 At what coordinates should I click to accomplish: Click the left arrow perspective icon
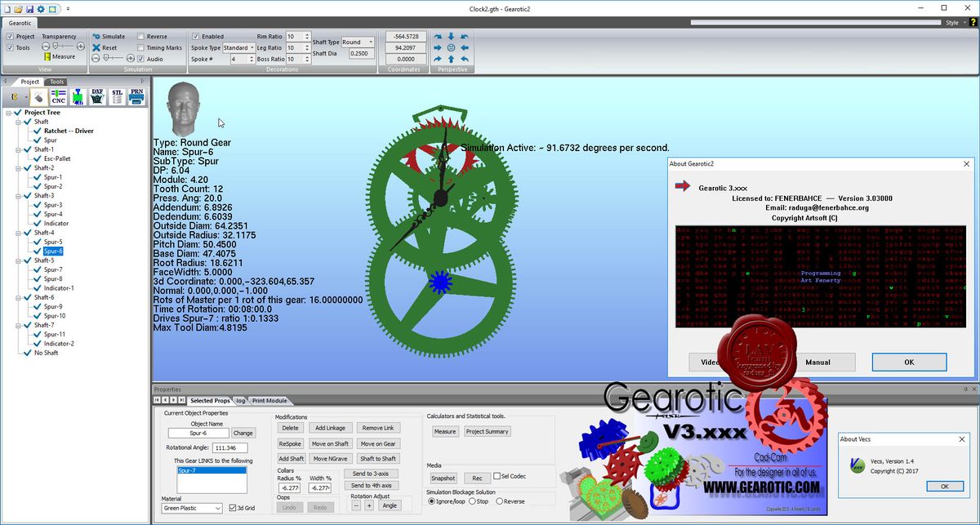tap(464, 47)
